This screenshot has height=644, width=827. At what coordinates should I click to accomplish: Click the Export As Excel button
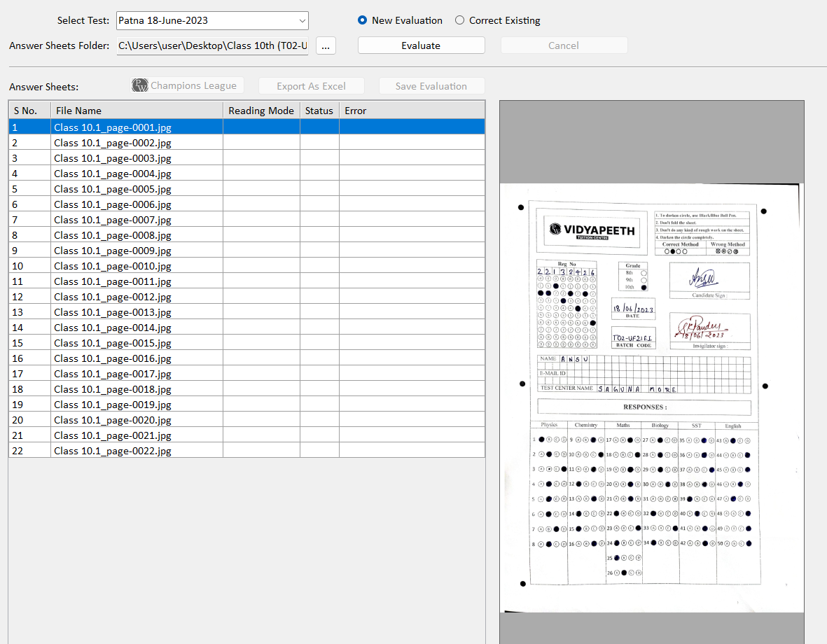311,86
